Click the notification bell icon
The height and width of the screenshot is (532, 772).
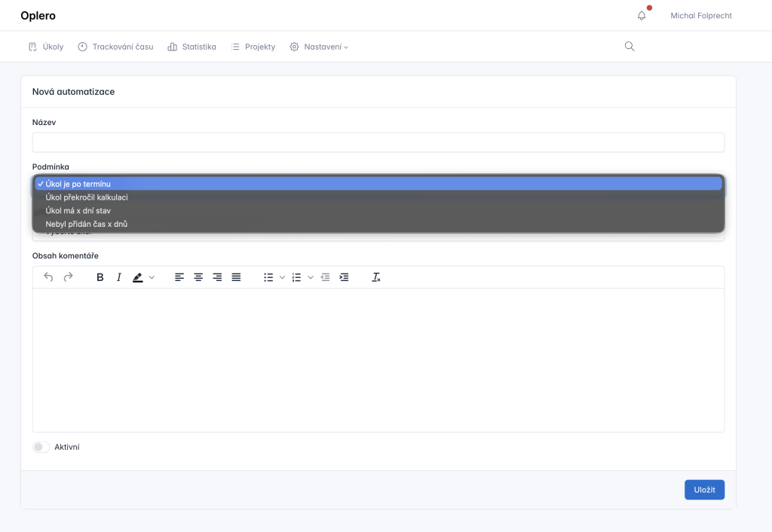(642, 16)
